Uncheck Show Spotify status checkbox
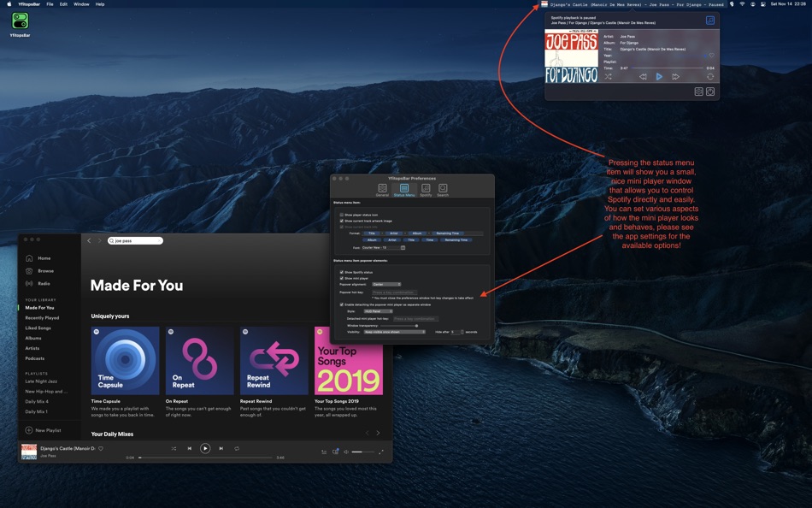Screen dimensions: 812x508 (x=342, y=272)
